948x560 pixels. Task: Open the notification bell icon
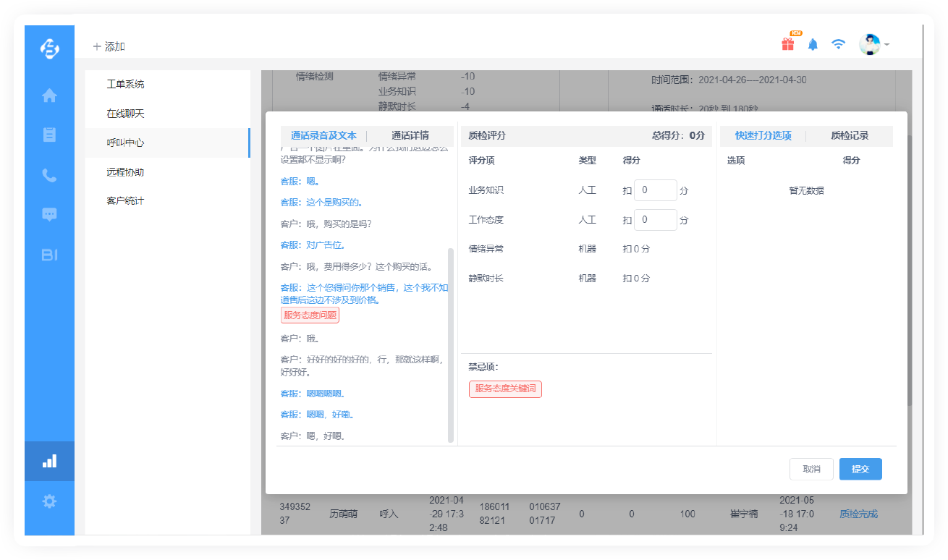813,45
